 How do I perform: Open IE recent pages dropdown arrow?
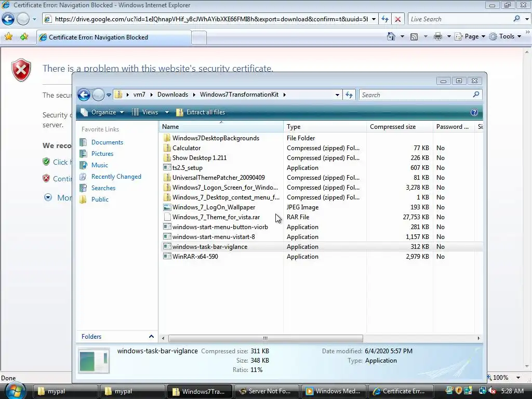(x=34, y=19)
